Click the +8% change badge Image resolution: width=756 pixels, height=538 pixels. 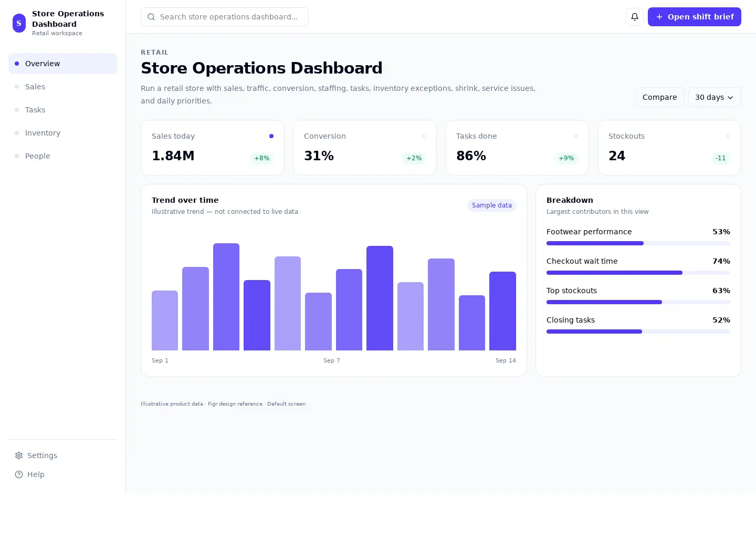262,158
